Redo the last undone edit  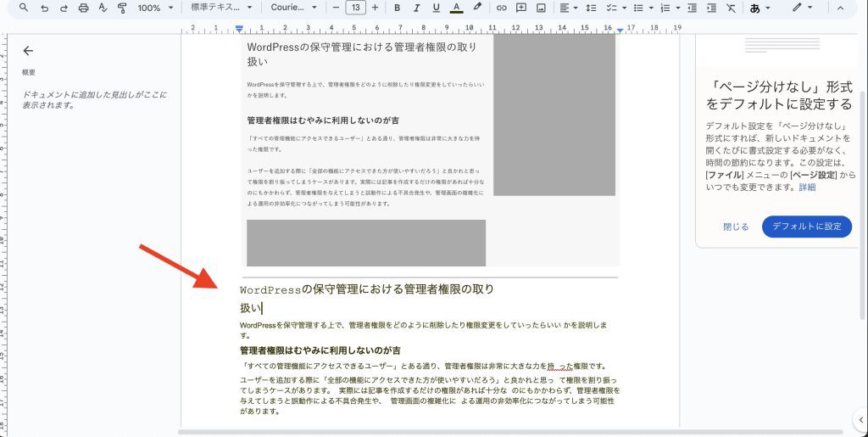[64, 8]
